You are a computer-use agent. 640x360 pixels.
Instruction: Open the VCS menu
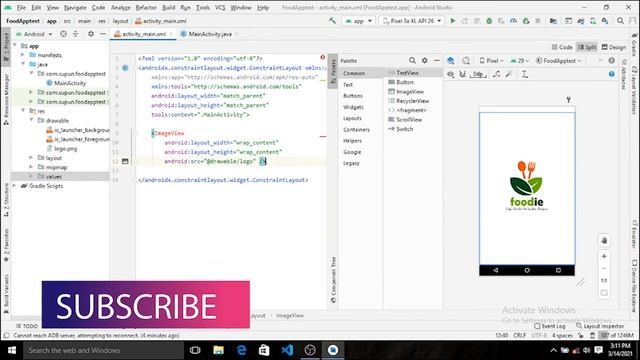point(220,7)
